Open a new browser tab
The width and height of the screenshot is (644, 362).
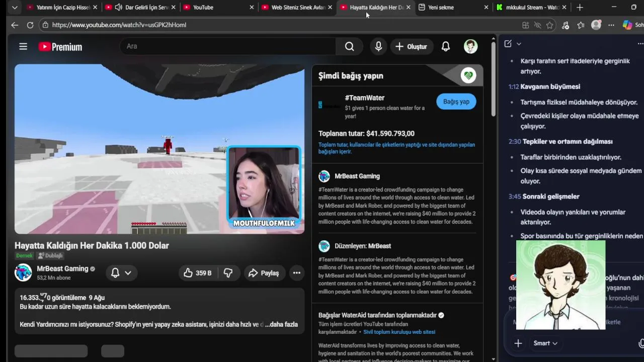[580, 8]
